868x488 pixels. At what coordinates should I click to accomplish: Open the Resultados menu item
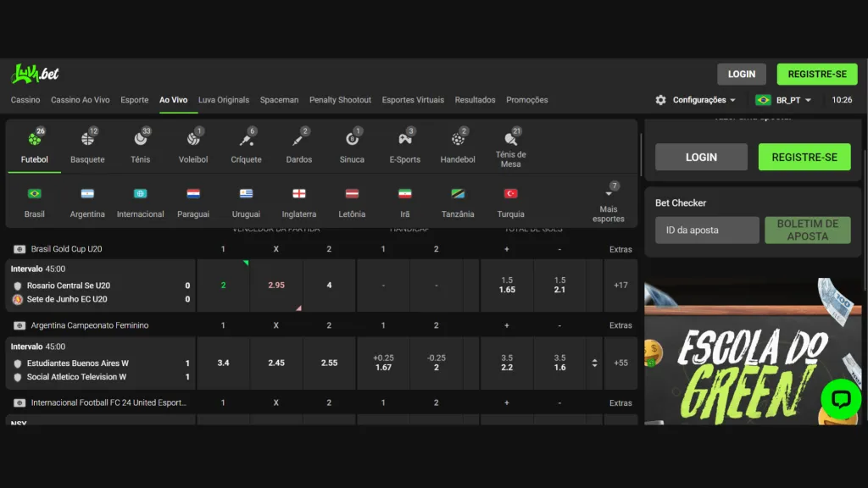pyautogui.click(x=475, y=100)
